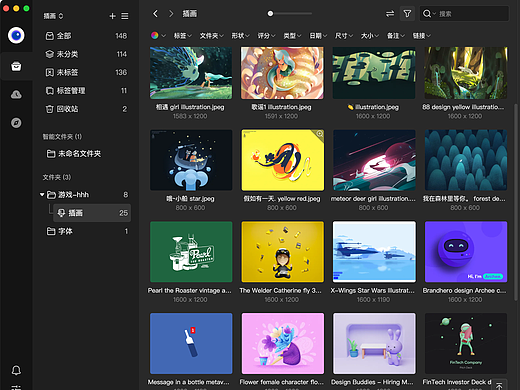
Task: Select the 相遇 girl illustration thumbnail
Action: (x=191, y=73)
